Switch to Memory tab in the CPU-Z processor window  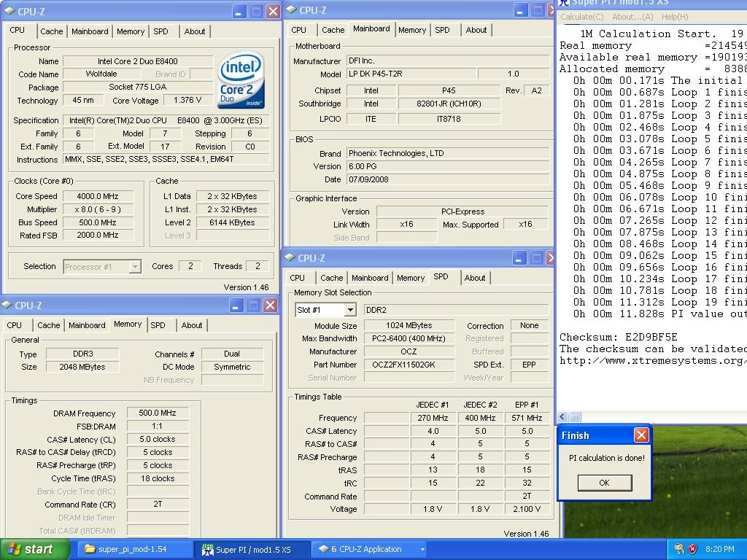131,31
